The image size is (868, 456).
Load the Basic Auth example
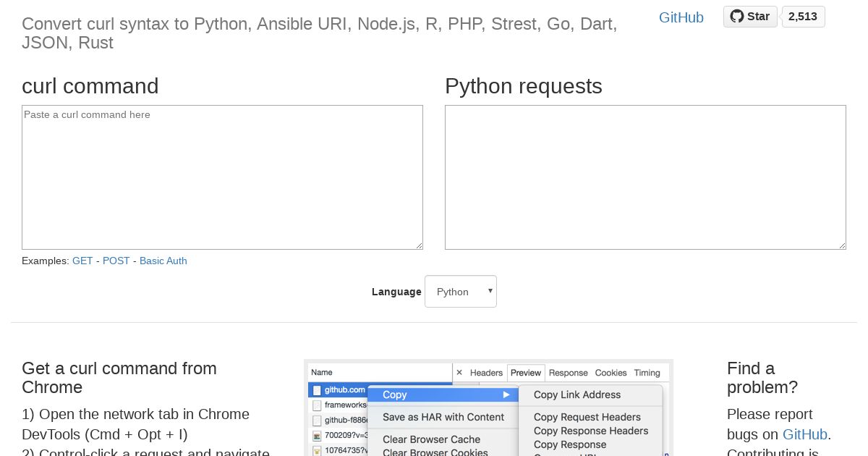pos(163,261)
